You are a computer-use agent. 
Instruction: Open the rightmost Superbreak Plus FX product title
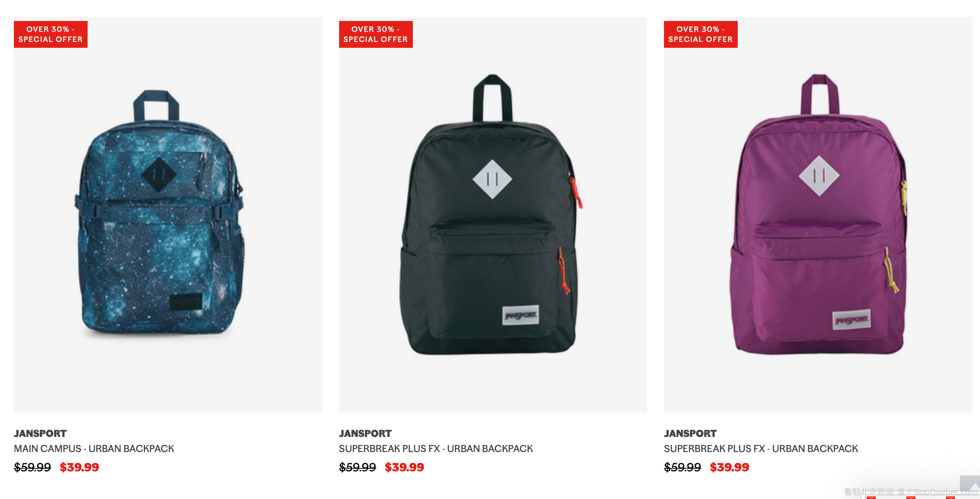pyautogui.click(x=761, y=449)
